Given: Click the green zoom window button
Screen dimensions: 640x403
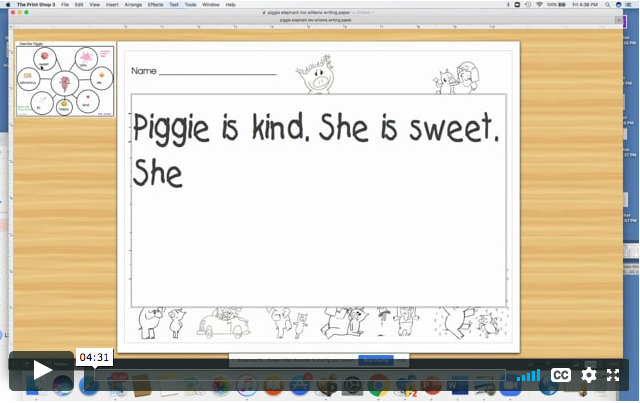Looking at the screenshot, I should (x=27, y=13).
